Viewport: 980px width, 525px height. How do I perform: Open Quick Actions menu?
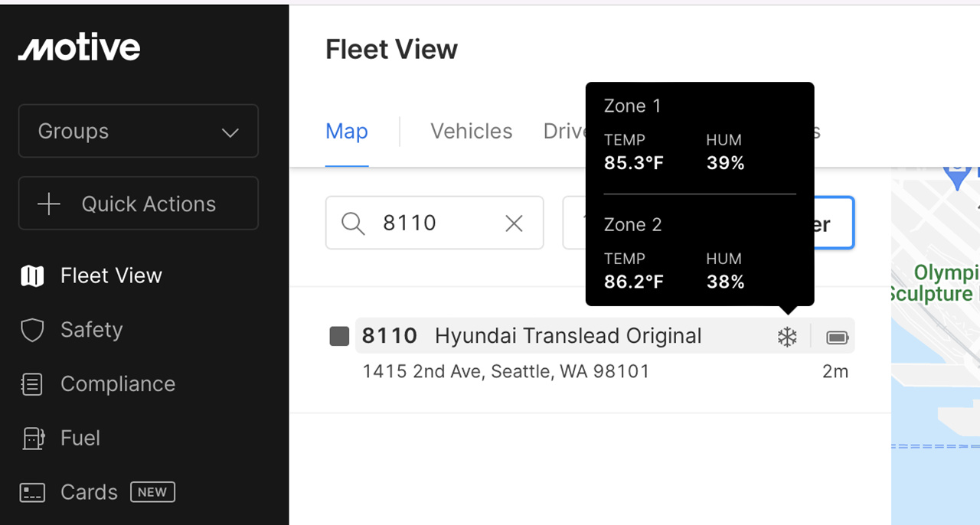pyautogui.click(x=139, y=204)
